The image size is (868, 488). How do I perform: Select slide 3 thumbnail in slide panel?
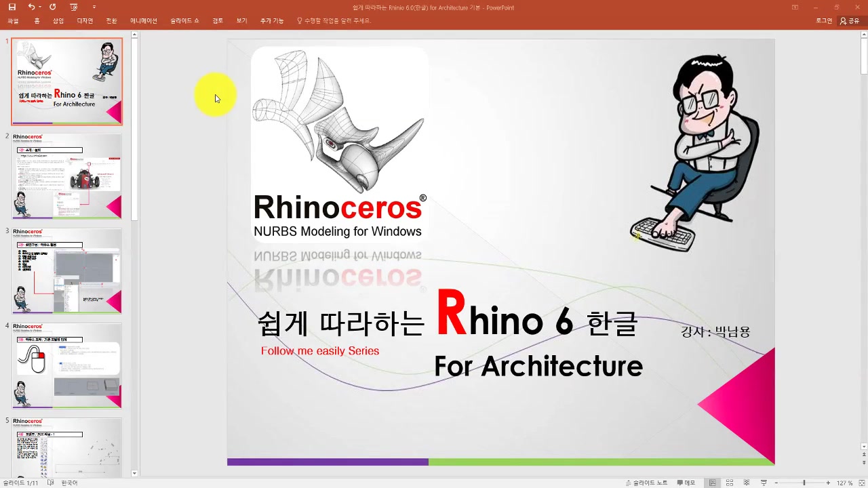point(67,271)
